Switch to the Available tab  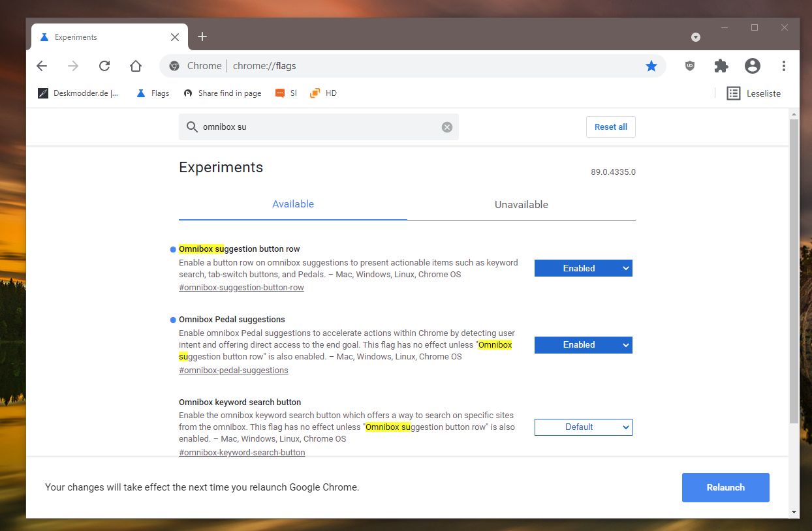click(293, 204)
